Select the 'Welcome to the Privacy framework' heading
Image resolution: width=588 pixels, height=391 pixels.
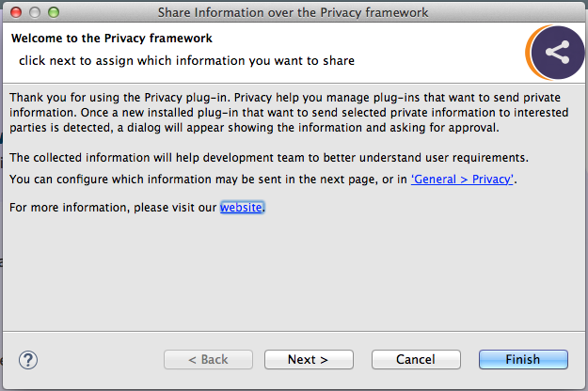pos(112,39)
